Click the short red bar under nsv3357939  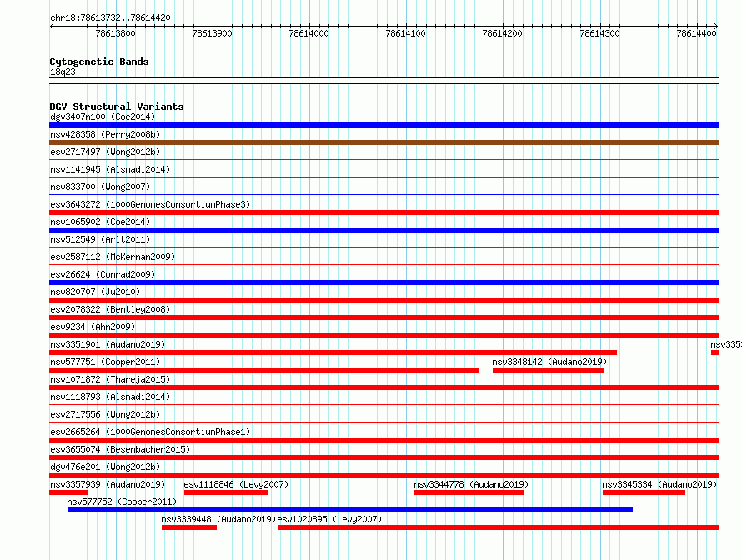68,492
